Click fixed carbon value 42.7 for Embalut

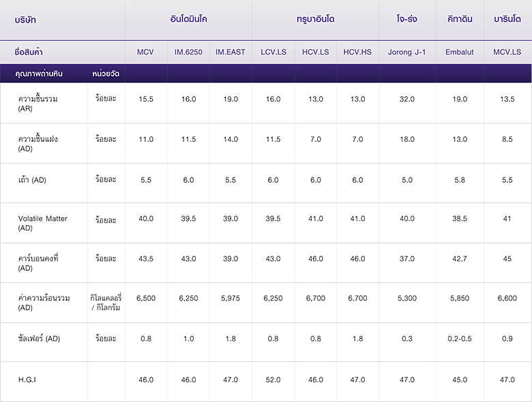click(460, 259)
